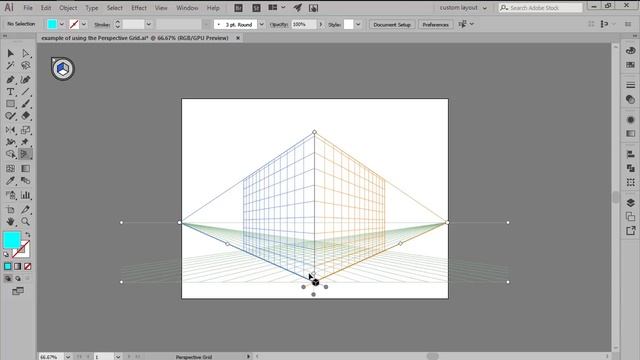640x360 pixels.
Task: Select the Selection tool (black arrow)
Action: click(11, 53)
